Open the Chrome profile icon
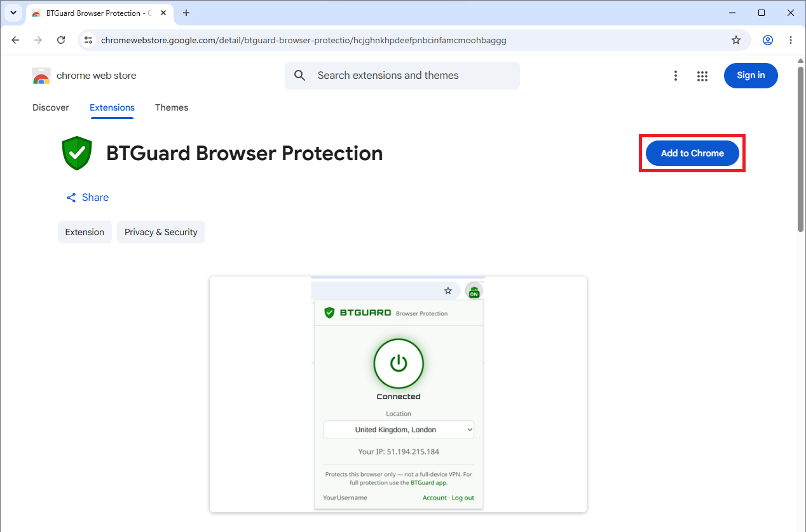The width and height of the screenshot is (806, 532). [768, 40]
